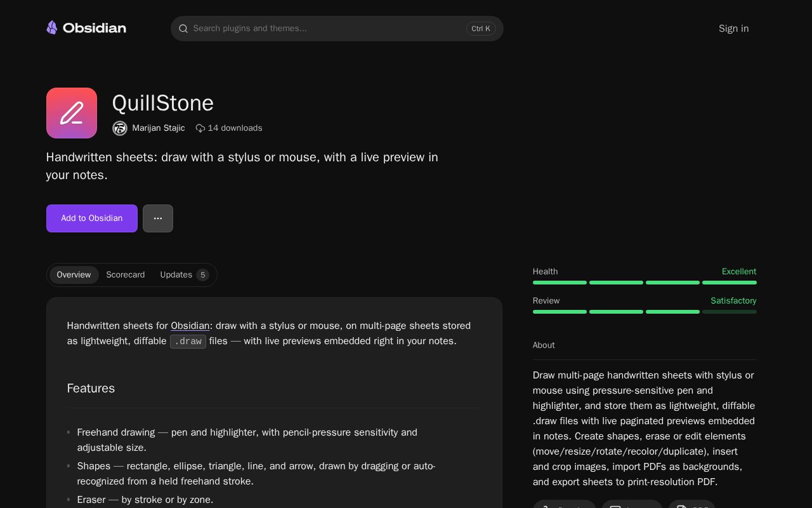Click the Obsidian wordmark in the header

(x=95, y=28)
